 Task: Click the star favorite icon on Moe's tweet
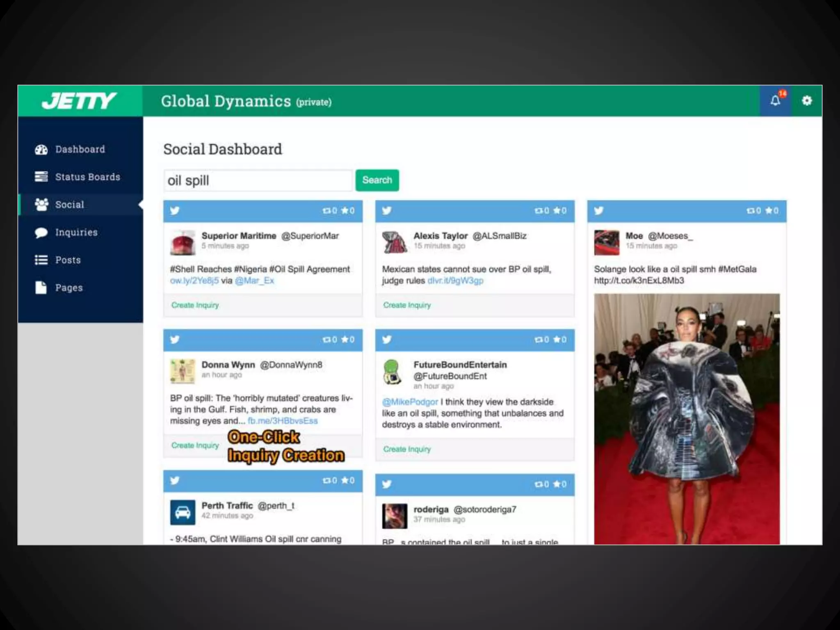coord(769,211)
